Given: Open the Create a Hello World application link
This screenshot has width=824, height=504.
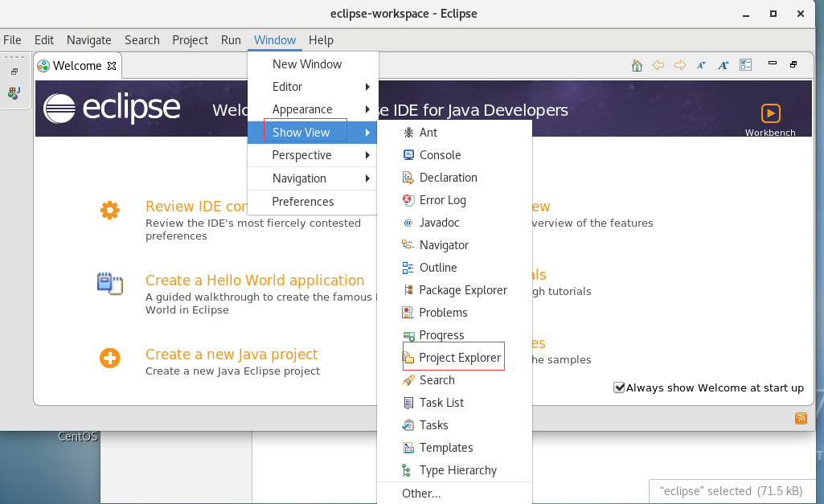Looking at the screenshot, I should click(255, 280).
